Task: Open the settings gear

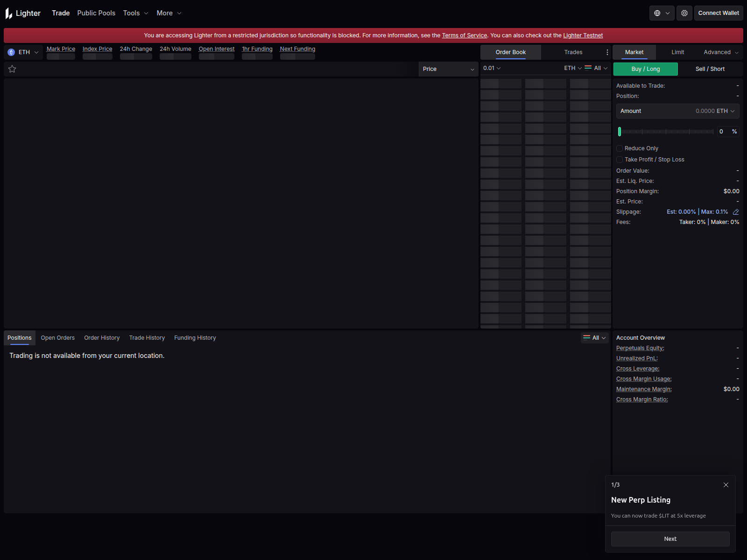Action: 684,13
